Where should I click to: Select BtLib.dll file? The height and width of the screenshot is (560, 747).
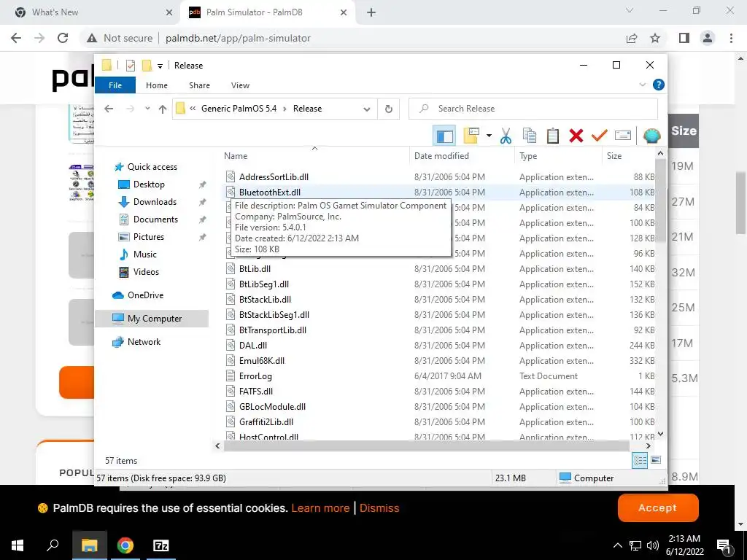click(255, 269)
